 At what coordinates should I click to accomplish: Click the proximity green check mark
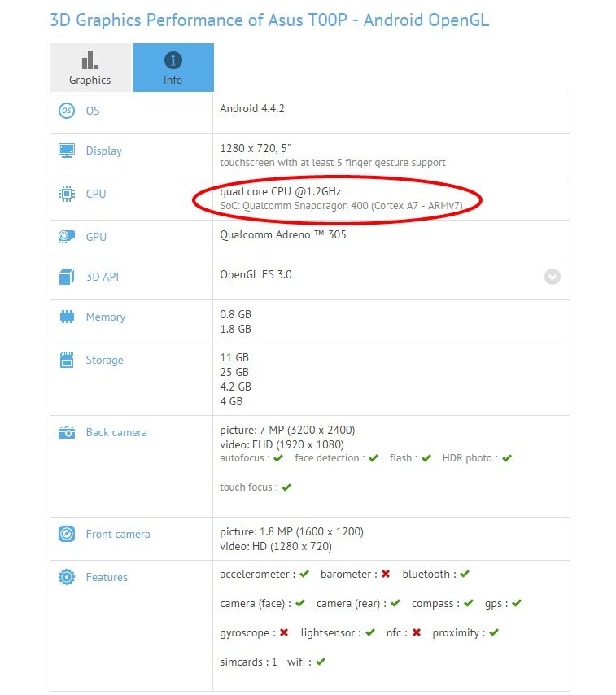[494, 632]
